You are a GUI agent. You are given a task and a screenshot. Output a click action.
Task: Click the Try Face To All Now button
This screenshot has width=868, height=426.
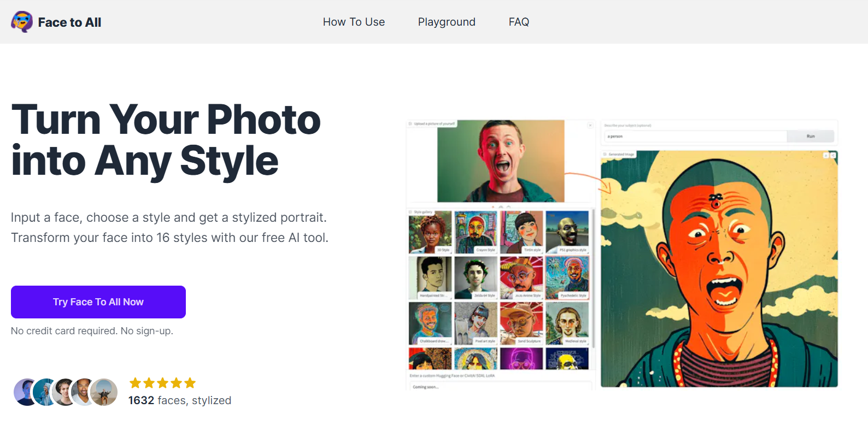tap(98, 302)
